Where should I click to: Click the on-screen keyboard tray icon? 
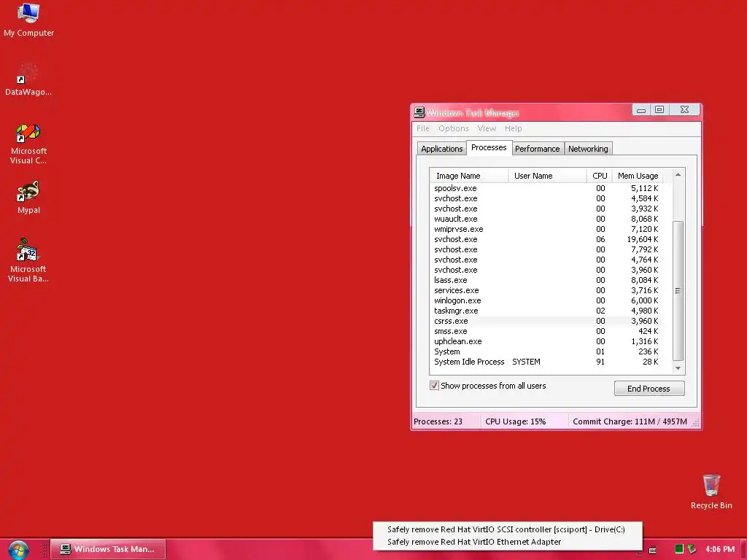tap(653, 550)
